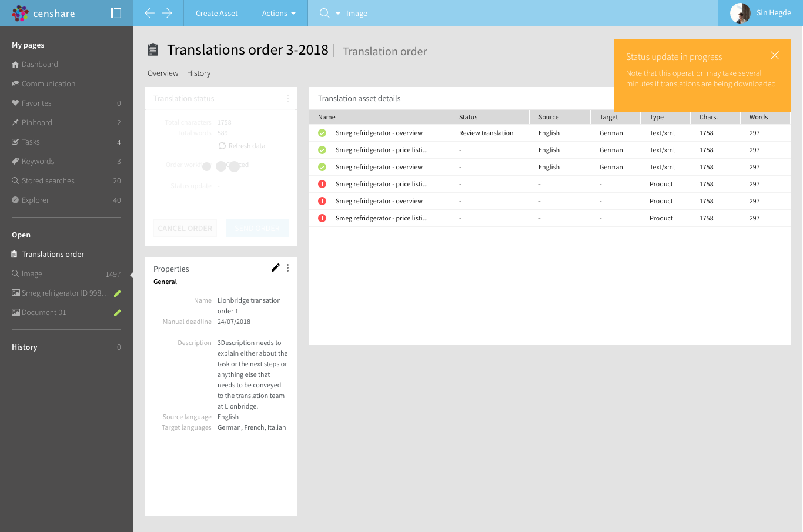Open the Actions dropdown

(279, 13)
